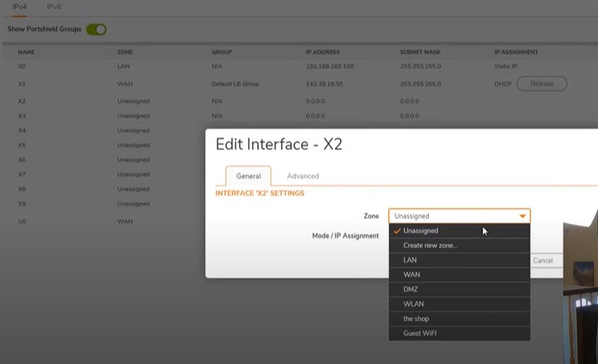Open the Advanced tab in Edit Interface
598x364 pixels.
(x=302, y=176)
